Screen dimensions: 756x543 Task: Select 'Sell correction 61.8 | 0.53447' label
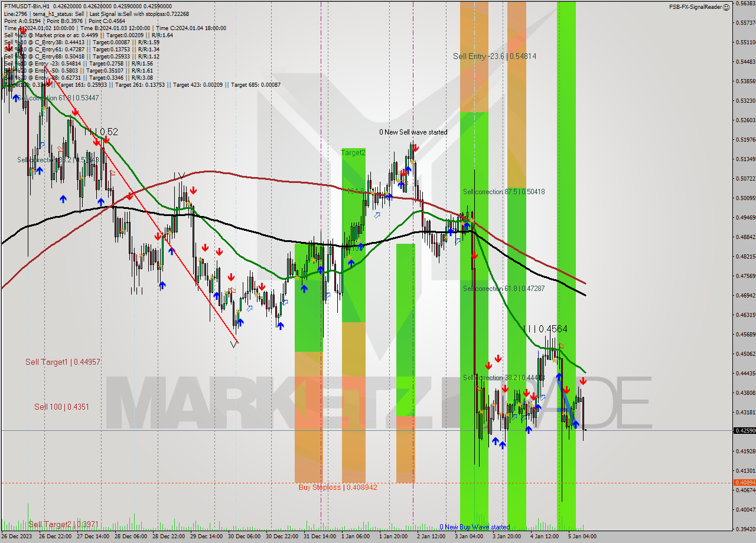coord(57,97)
